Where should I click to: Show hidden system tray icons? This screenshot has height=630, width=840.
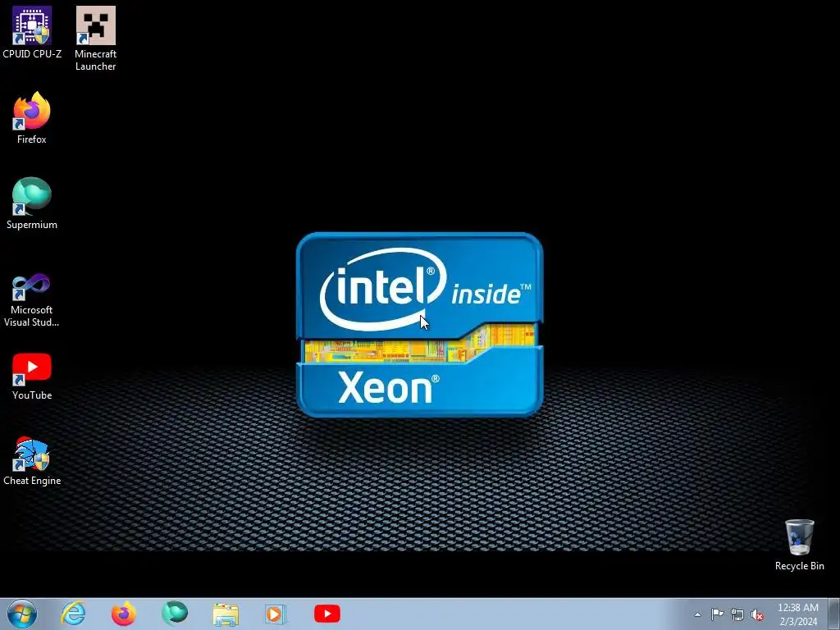tap(697, 614)
